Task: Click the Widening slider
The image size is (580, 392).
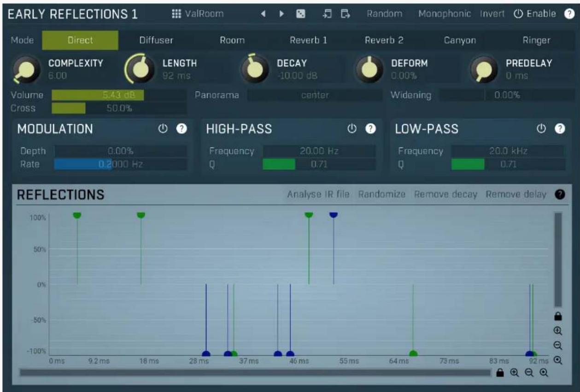Action: click(x=506, y=95)
